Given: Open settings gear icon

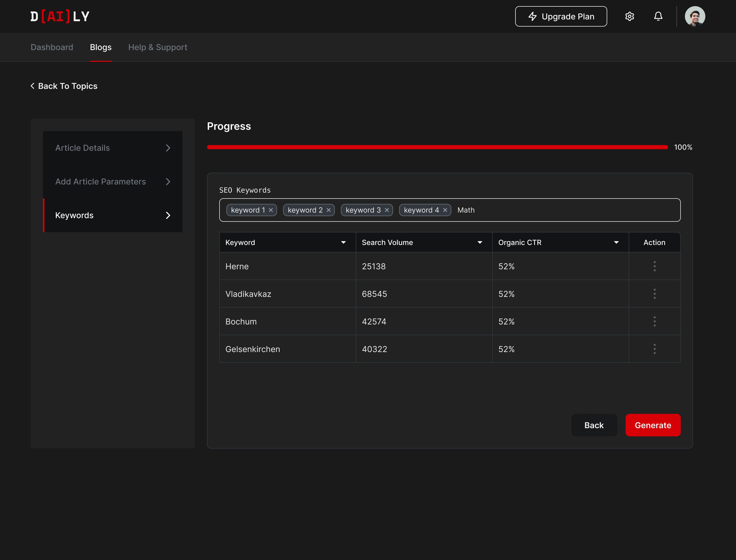Looking at the screenshot, I should [x=629, y=16].
